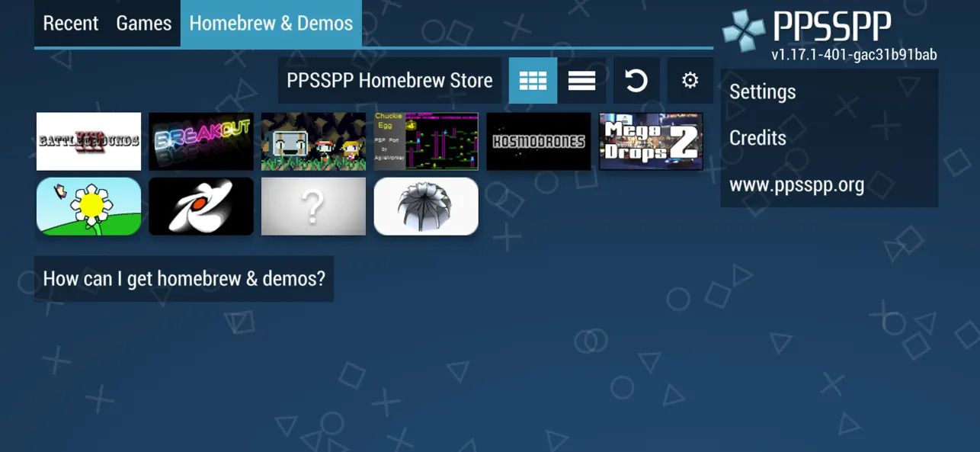Open the Battlegrounds III game

click(x=88, y=141)
